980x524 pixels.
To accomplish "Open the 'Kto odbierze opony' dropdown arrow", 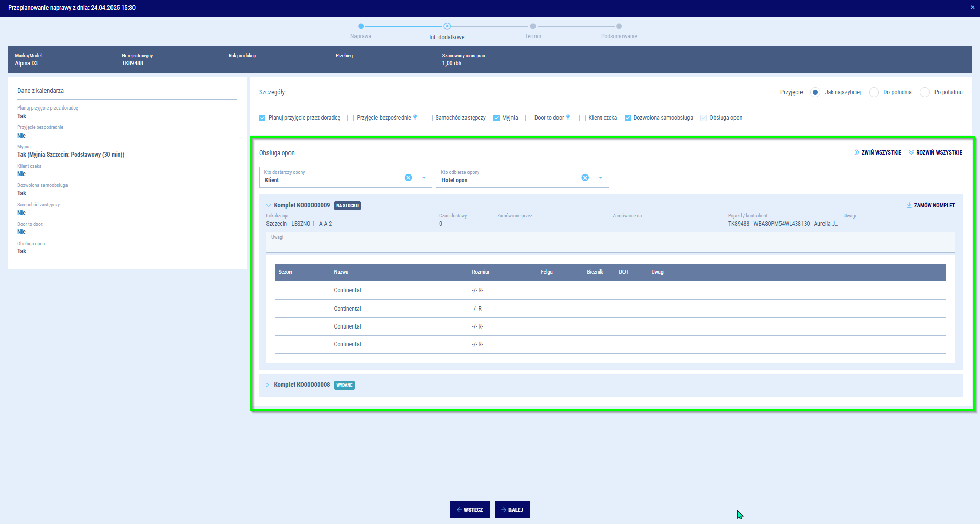I will [600, 178].
